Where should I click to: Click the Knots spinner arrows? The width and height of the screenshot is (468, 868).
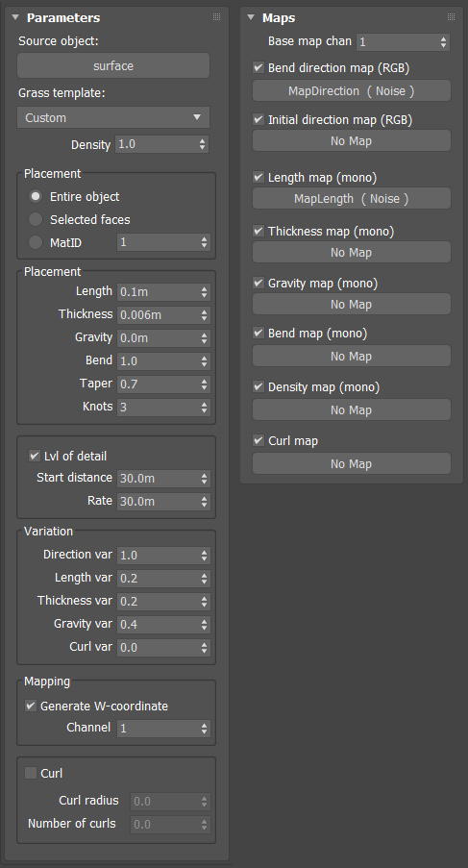204,408
